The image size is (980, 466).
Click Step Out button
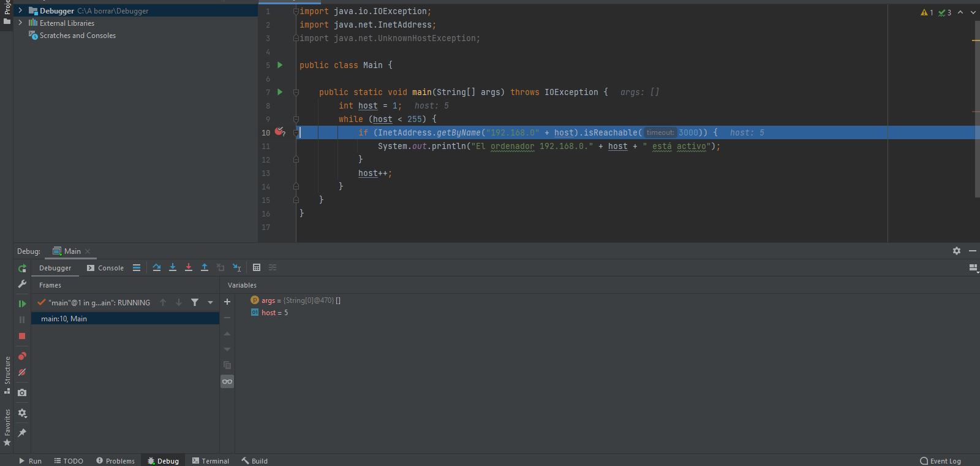click(x=205, y=267)
